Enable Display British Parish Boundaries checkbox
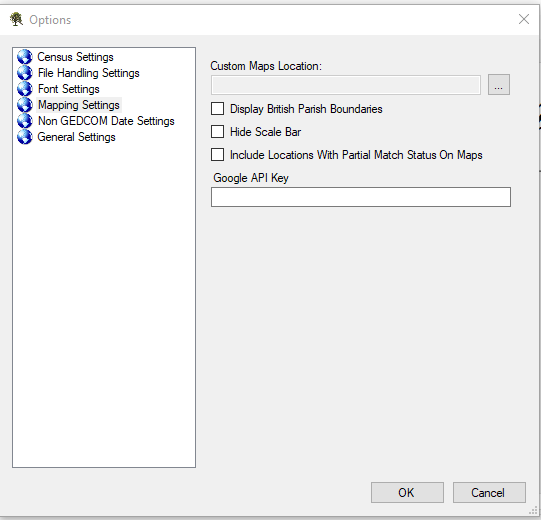This screenshot has width=541, height=520. tap(217, 109)
